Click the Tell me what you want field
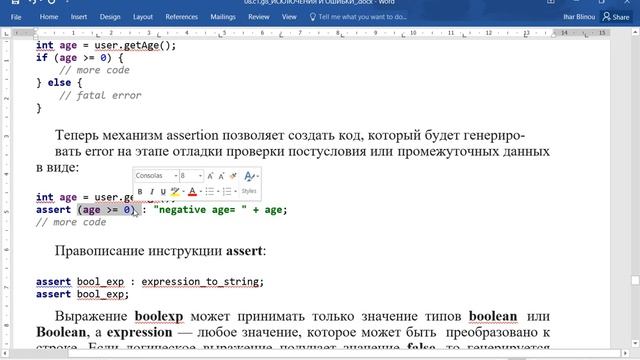This screenshot has height=360, width=640. coord(358,17)
